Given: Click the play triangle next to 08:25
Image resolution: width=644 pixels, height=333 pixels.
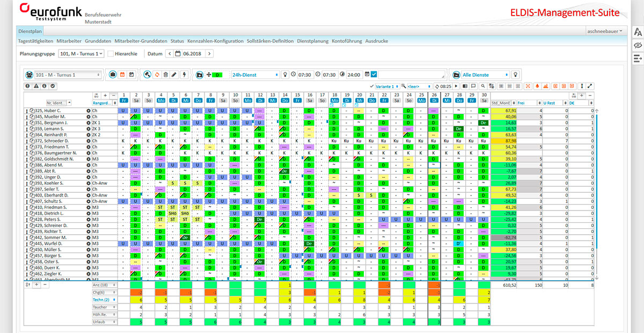Looking at the screenshot, I should click(x=457, y=86).
